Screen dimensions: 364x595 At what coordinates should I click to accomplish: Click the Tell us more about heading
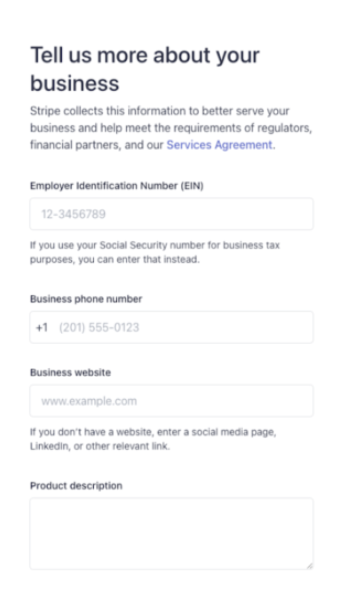coord(145,69)
